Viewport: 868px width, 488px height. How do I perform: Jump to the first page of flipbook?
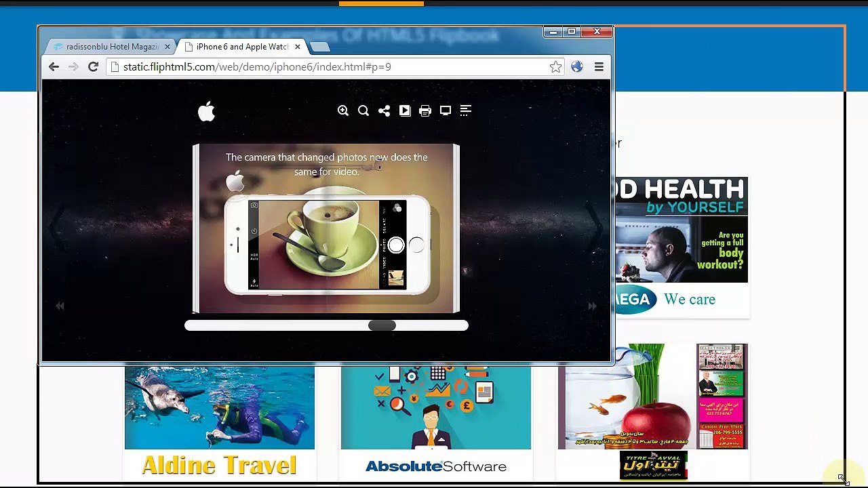(x=60, y=306)
